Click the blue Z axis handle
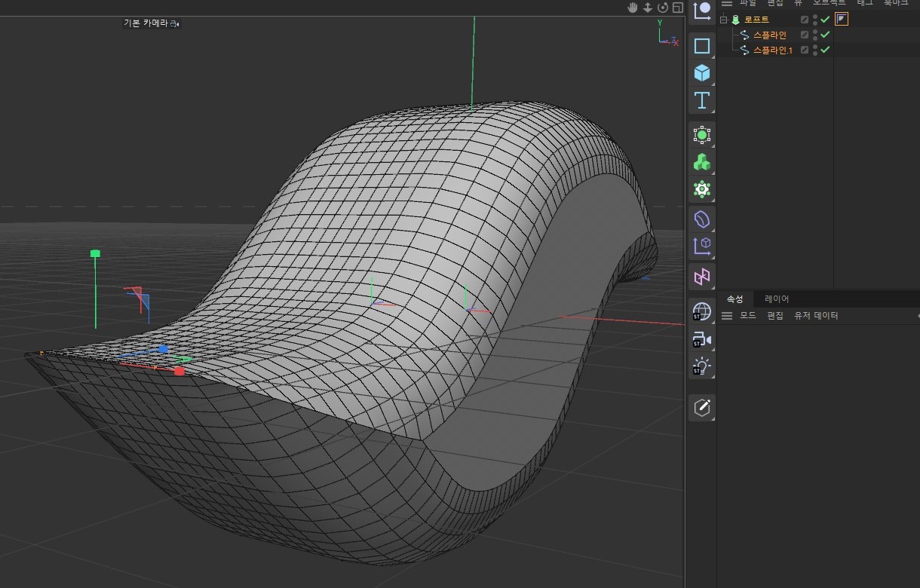920x588 pixels. click(x=164, y=349)
